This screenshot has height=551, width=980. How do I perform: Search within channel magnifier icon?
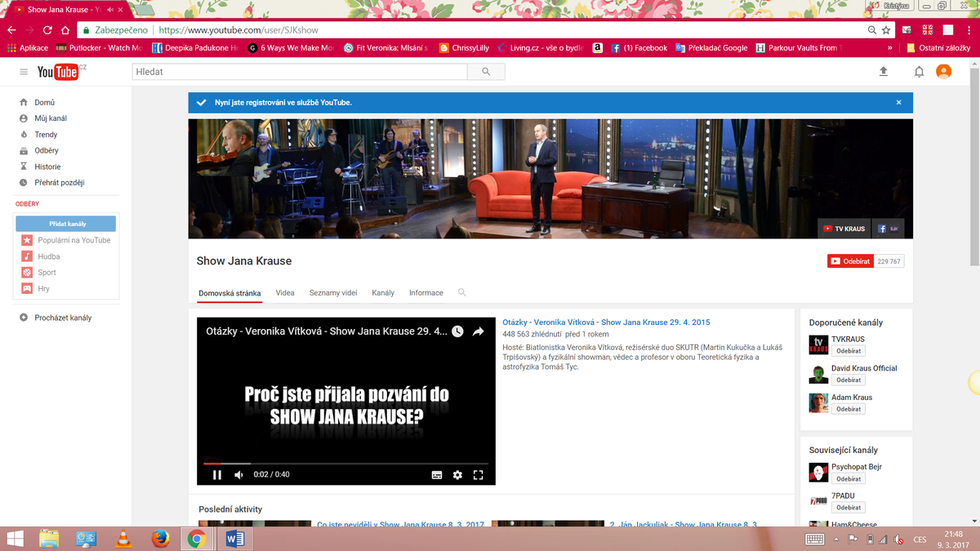462,292
